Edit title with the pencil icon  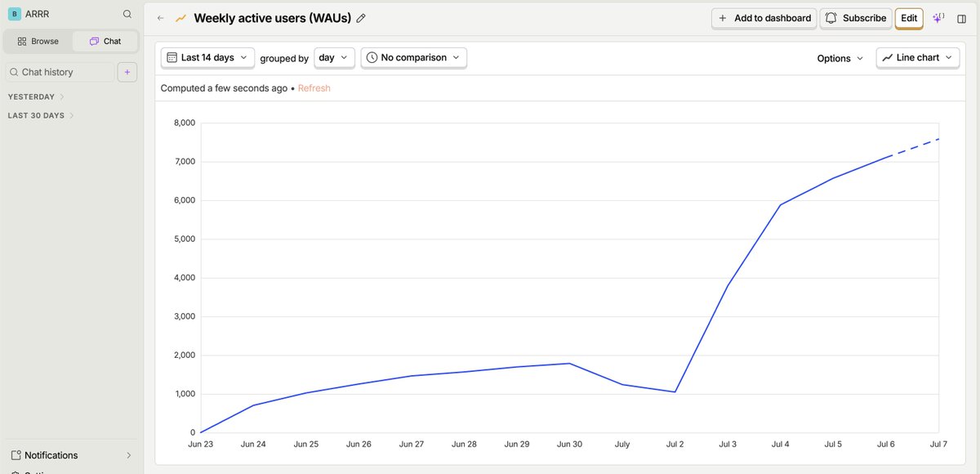pyautogui.click(x=361, y=18)
